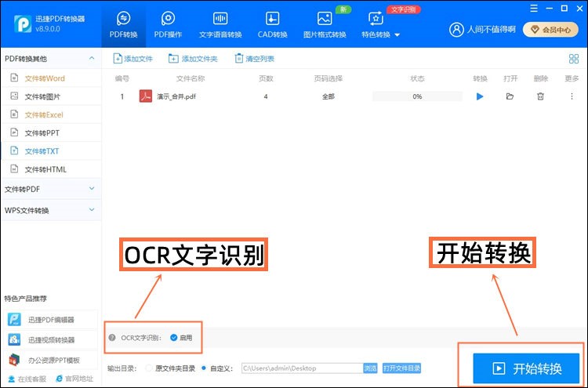588x388 pixels.
Task: Switch to grid view layout icon
Action: (574, 59)
